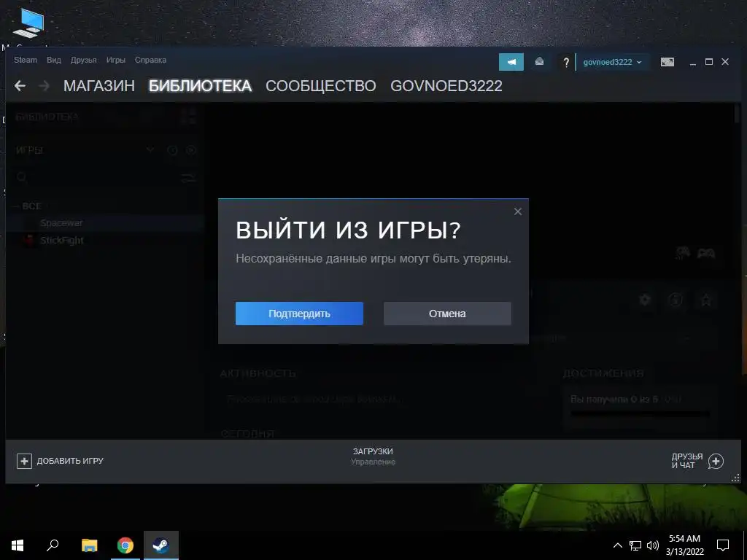
Task: Select StickFight in the library list
Action: (62, 240)
